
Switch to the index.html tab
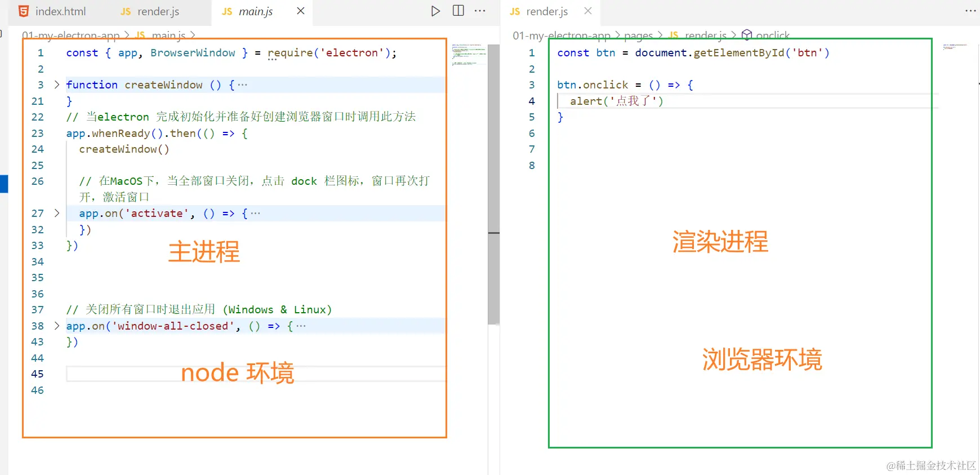coord(52,11)
